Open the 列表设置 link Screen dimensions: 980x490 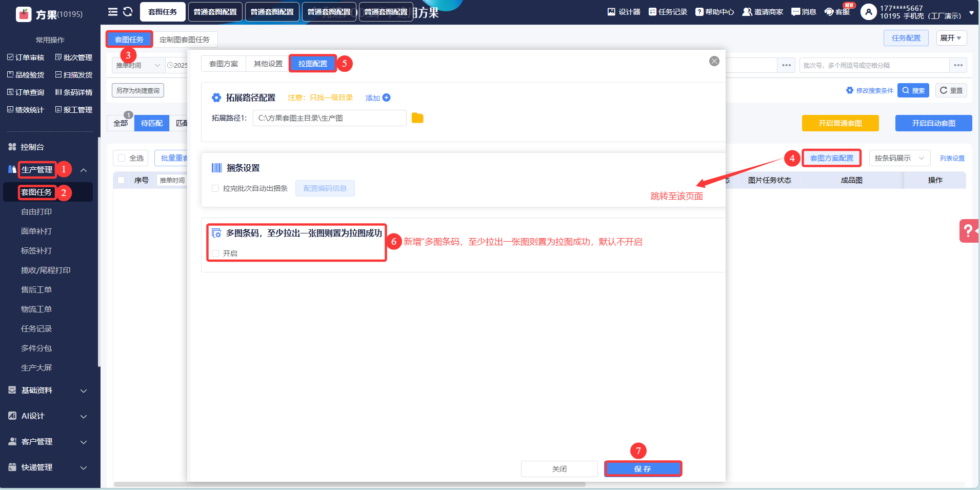point(952,158)
